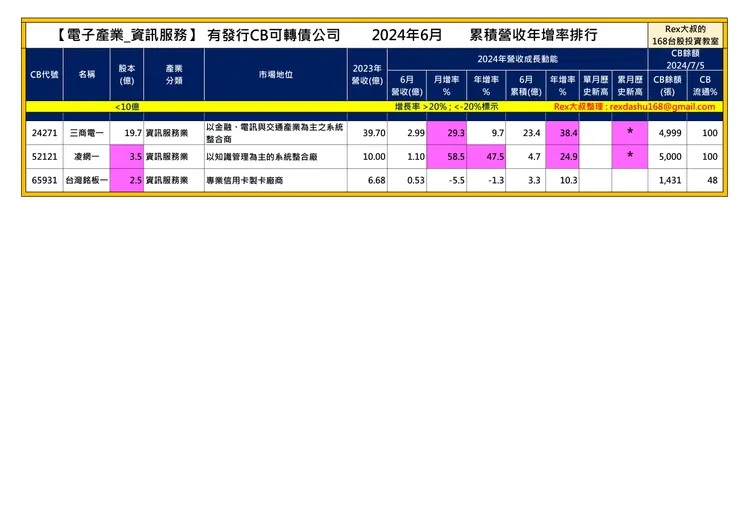Click the Rex大叔的168台股投資教室 label
This screenshot has width=740, height=523.
click(685, 35)
